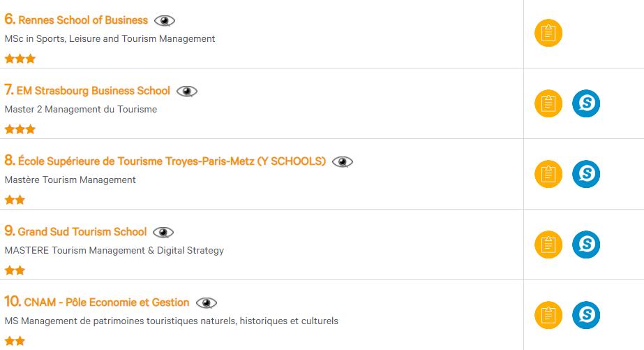Open the Rennes School of Business link
Image resolution: width=644 pixels, height=350 pixels.
pyautogui.click(x=82, y=20)
